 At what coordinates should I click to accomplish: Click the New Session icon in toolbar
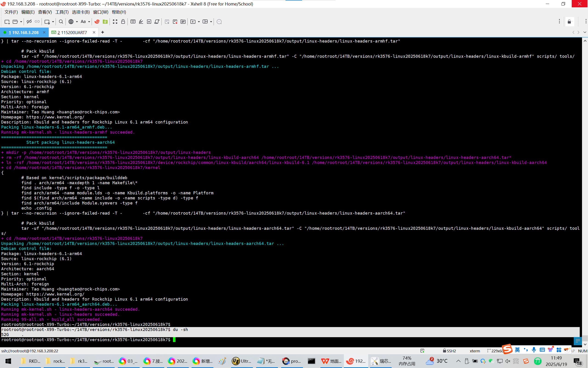click(7, 22)
